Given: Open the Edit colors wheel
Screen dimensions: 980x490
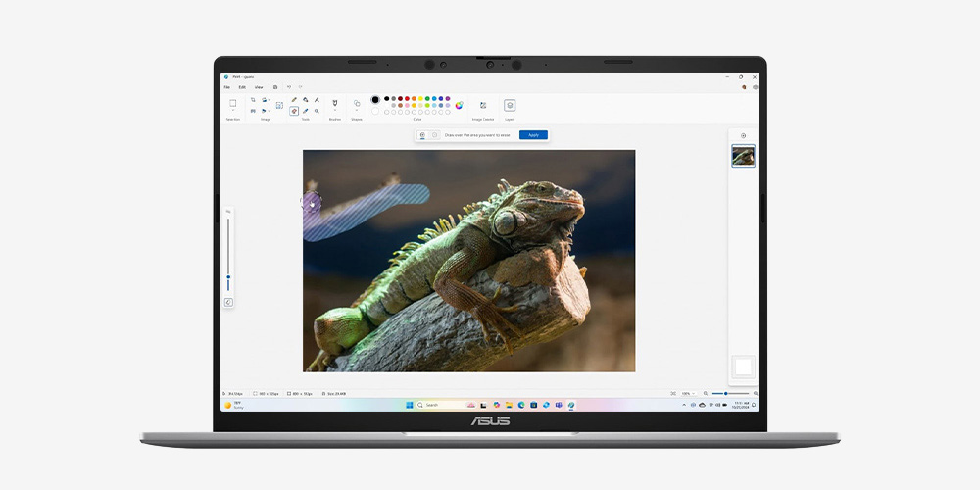Looking at the screenshot, I should [459, 105].
